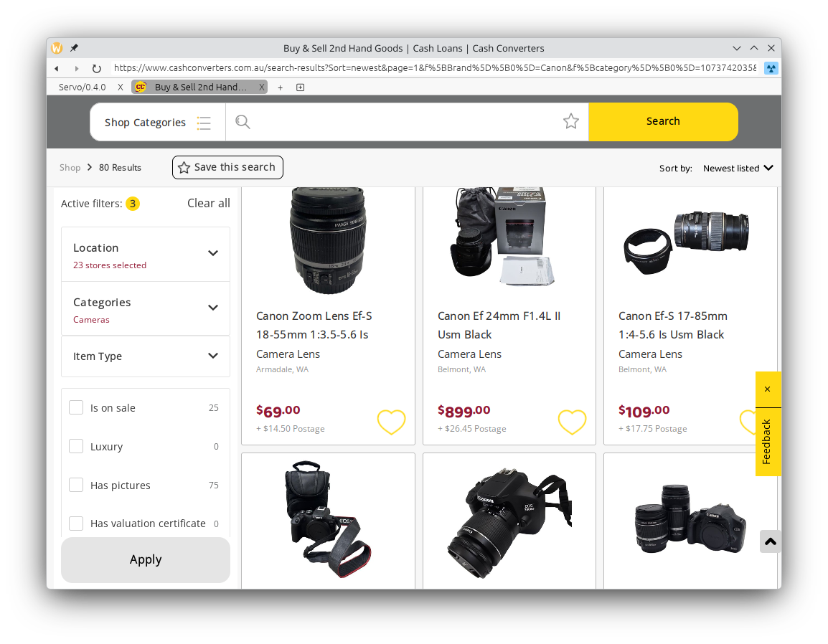Click the + $14.50 Postage text
The image size is (828, 644).
click(x=291, y=429)
